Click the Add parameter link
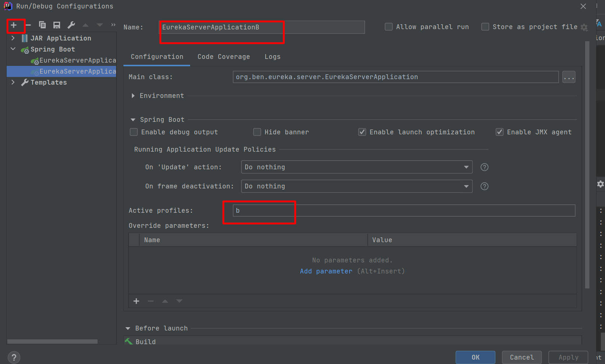Viewport: 605px width, 364px height. point(326,271)
